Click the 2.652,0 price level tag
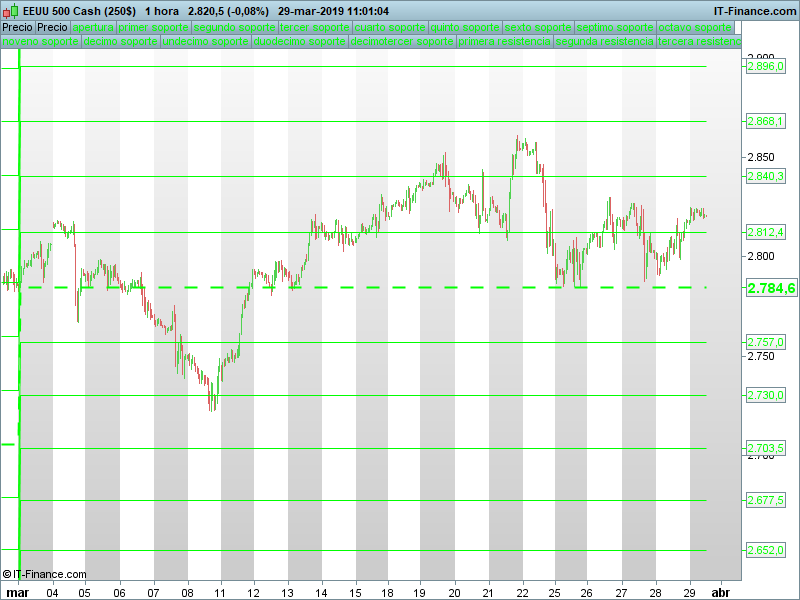This screenshot has height=600, width=800. 766,550
